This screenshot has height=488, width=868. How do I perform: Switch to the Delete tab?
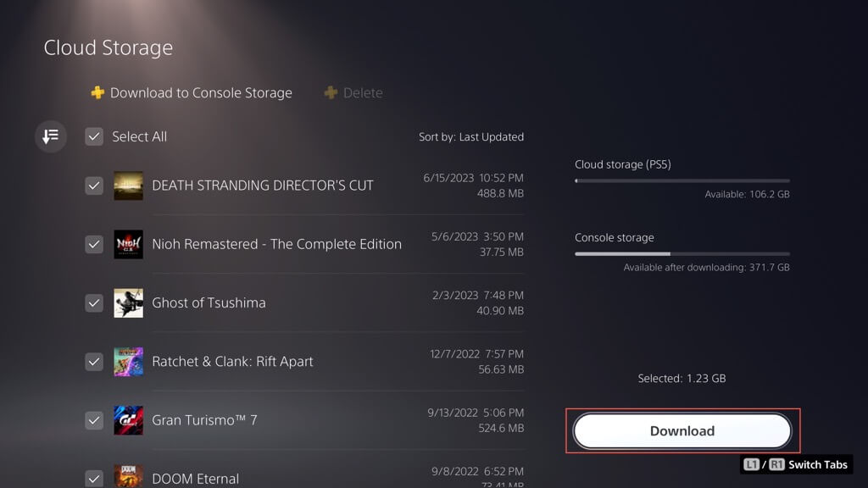363,92
